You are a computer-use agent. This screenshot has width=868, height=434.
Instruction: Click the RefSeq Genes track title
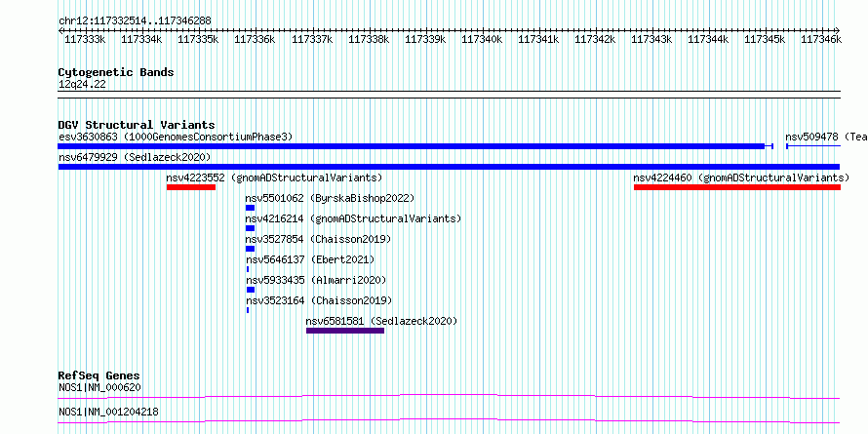pyautogui.click(x=99, y=375)
